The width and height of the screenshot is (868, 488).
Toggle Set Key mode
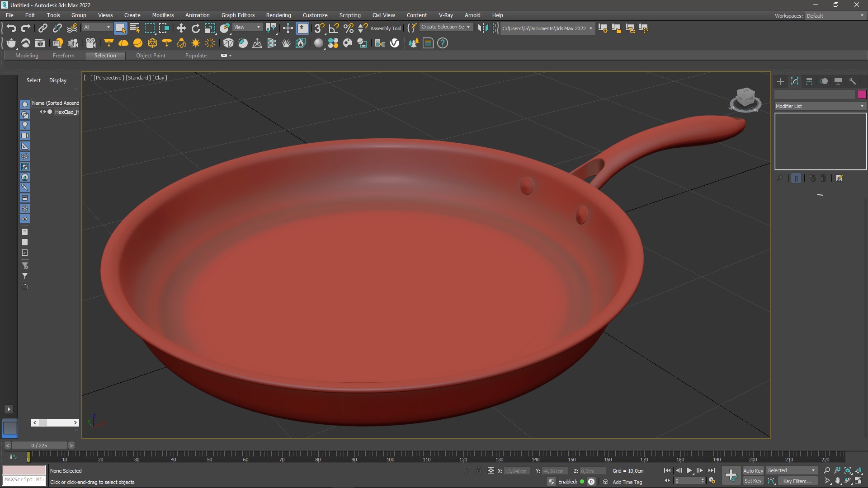(753, 481)
